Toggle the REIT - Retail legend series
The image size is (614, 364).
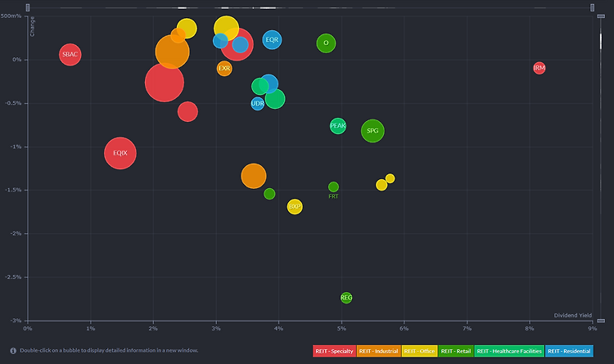click(x=456, y=351)
